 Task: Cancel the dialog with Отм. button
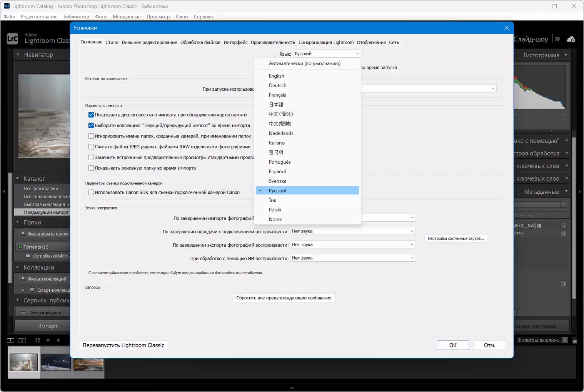pyautogui.click(x=490, y=345)
